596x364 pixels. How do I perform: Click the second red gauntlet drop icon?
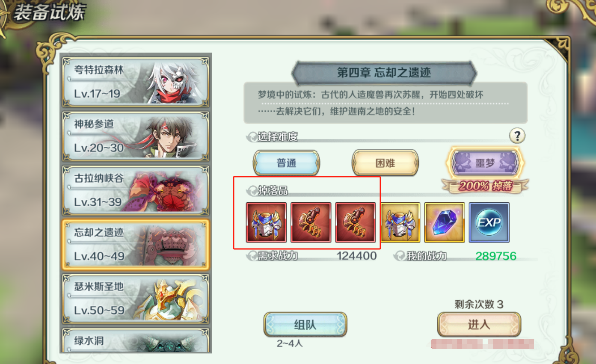pyautogui.click(x=311, y=223)
